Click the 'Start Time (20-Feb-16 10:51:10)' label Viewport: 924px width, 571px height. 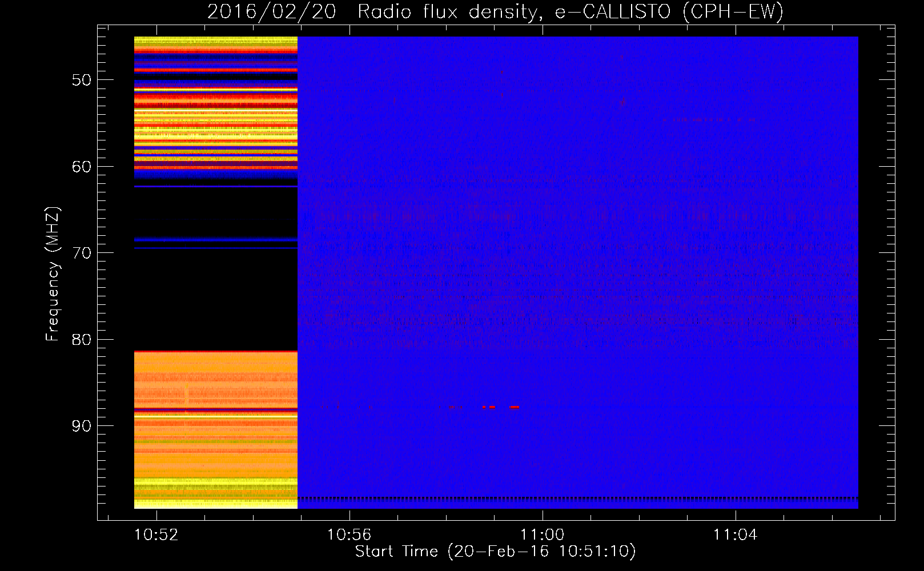click(495, 551)
